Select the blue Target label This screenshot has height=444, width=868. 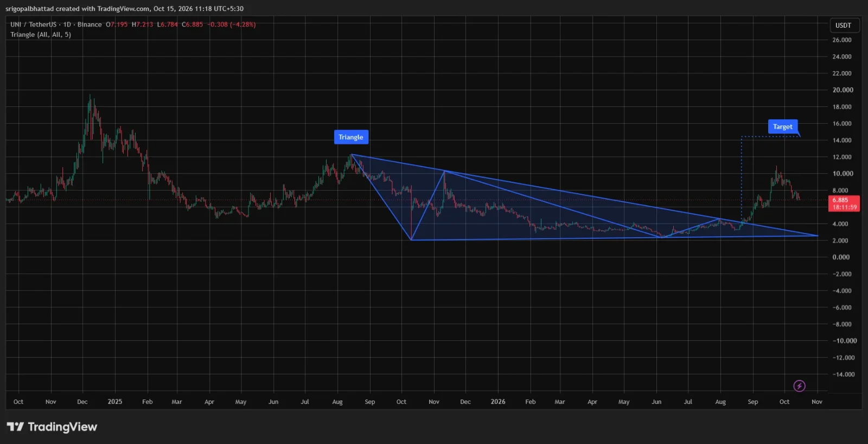tap(783, 126)
